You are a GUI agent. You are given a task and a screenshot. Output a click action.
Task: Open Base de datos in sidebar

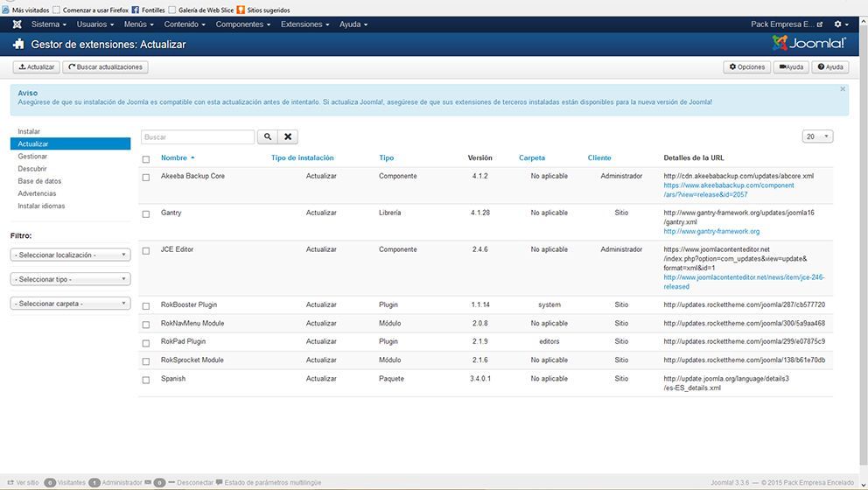(x=39, y=181)
